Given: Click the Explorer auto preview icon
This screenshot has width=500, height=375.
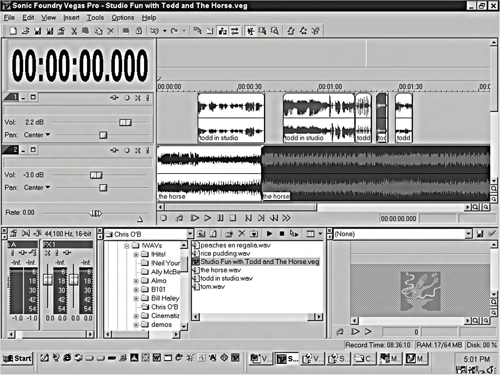Looking at the screenshot, I should coord(294,234).
